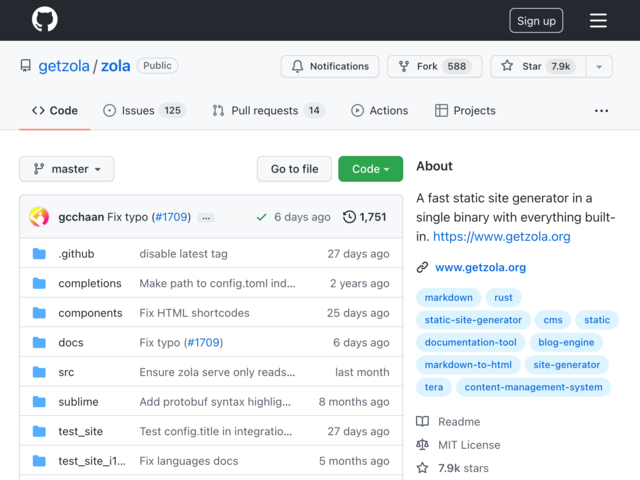Open #1709 link in docs row
The height and width of the screenshot is (480, 640).
point(203,342)
